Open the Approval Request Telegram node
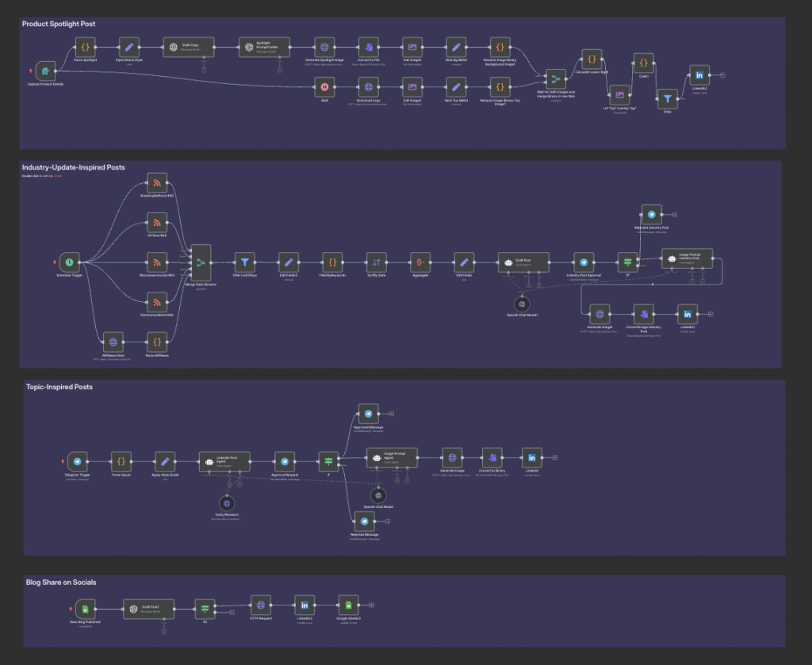 click(x=285, y=461)
